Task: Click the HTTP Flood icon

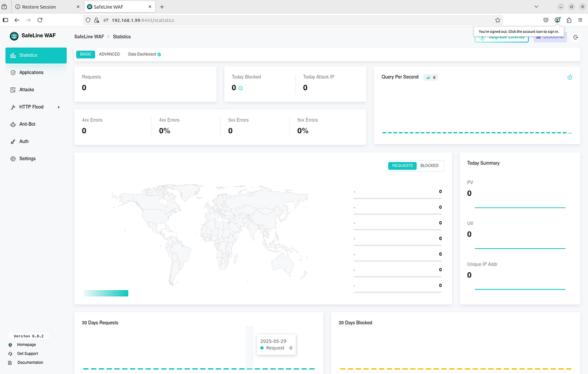Action: 13,107
